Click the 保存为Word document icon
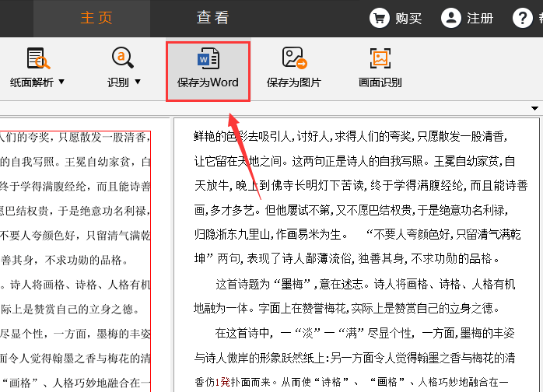 click(208, 58)
